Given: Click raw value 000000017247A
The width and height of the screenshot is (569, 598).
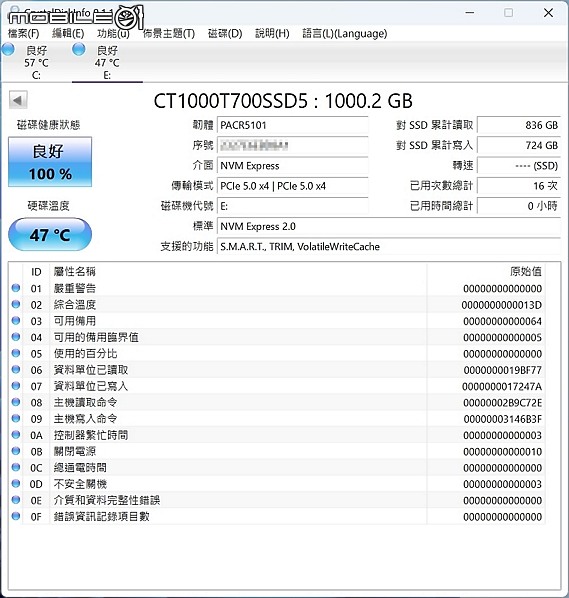Looking at the screenshot, I should tap(502, 387).
